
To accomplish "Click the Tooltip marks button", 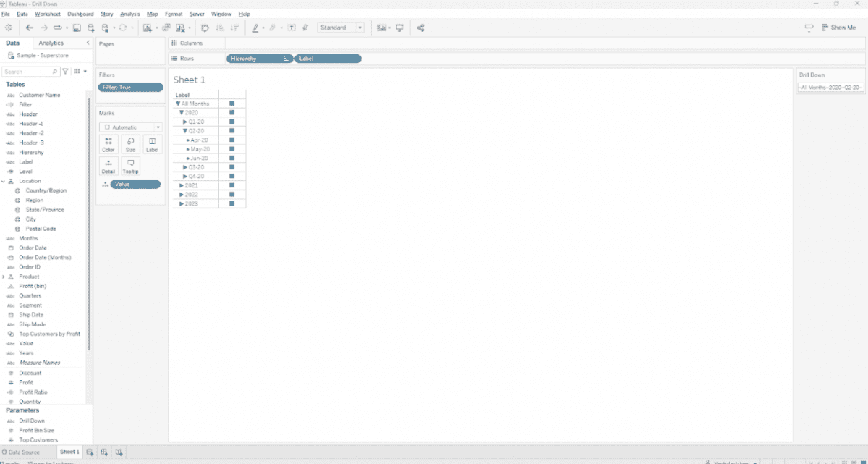I will pyautogui.click(x=130, y=166).
